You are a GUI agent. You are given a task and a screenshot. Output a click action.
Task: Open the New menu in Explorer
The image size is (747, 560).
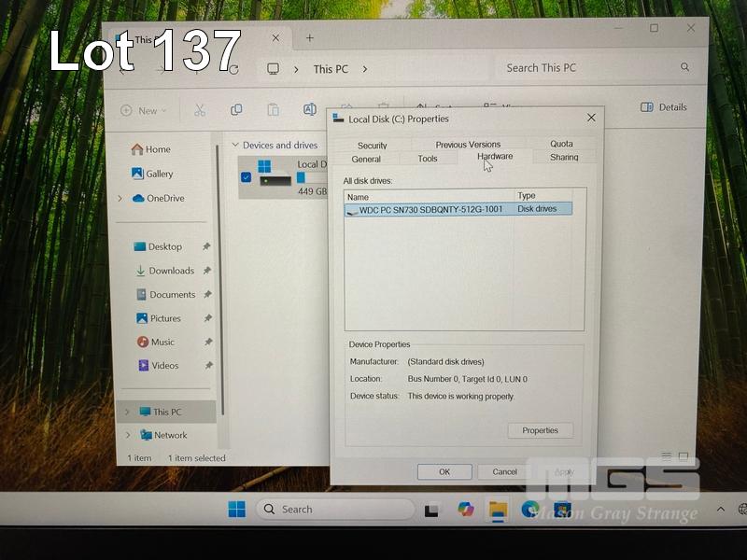click(143, 110)
